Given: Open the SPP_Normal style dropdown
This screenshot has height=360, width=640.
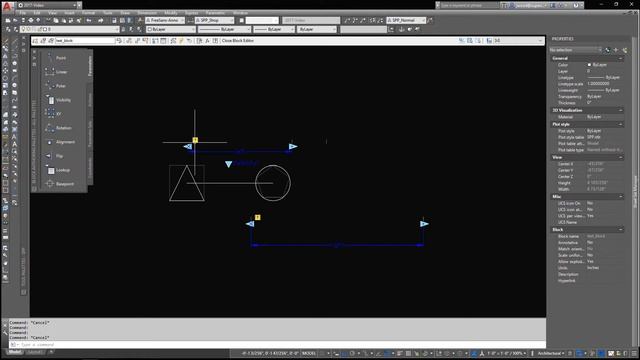Looking at the screenshot, I should [406, 20].
